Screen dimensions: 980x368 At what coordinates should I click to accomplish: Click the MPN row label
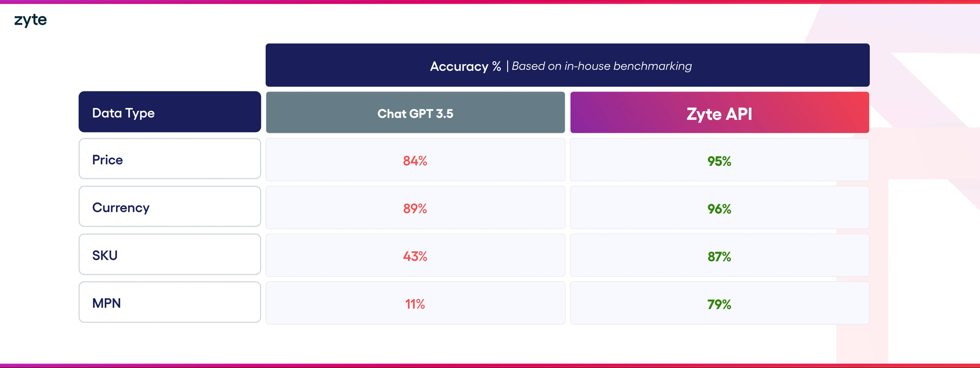[170, 303]
